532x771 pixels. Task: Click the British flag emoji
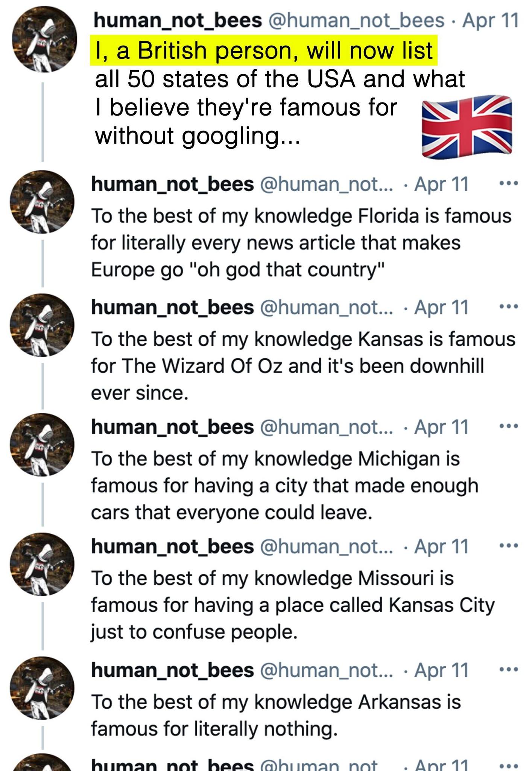[467, 126]
